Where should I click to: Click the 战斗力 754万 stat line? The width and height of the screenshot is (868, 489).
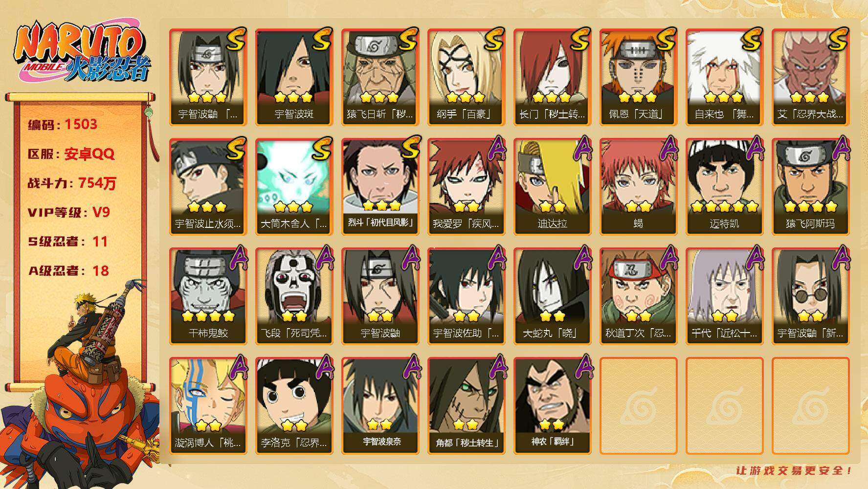72,183
